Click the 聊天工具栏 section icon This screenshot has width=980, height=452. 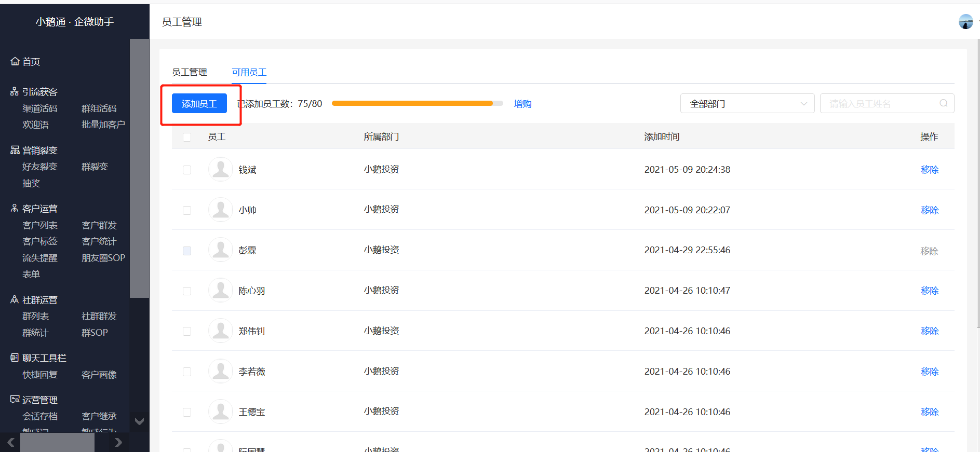pyautogui.click(x=15, y=358)
